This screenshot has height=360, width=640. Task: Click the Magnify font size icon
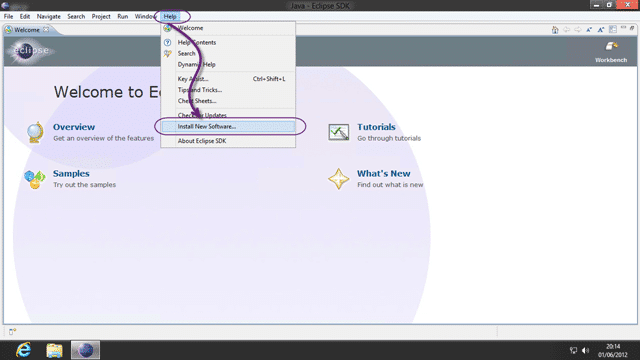tap(601, 29)
